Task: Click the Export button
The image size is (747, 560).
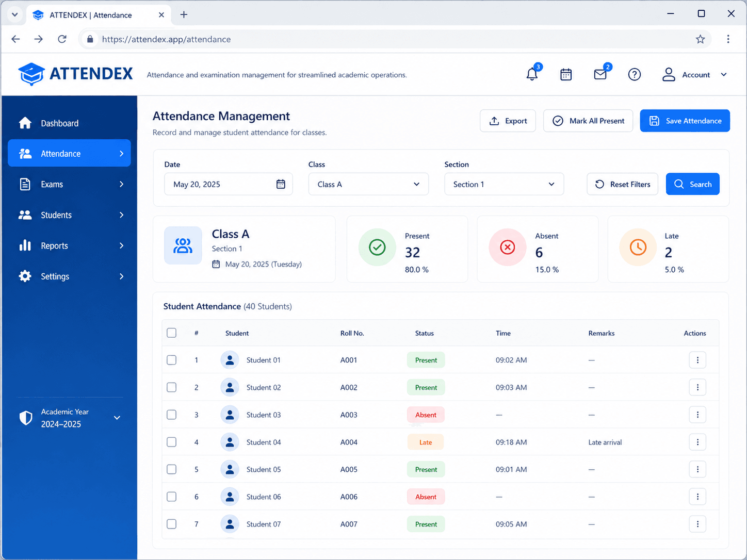Action: [508, 121]
